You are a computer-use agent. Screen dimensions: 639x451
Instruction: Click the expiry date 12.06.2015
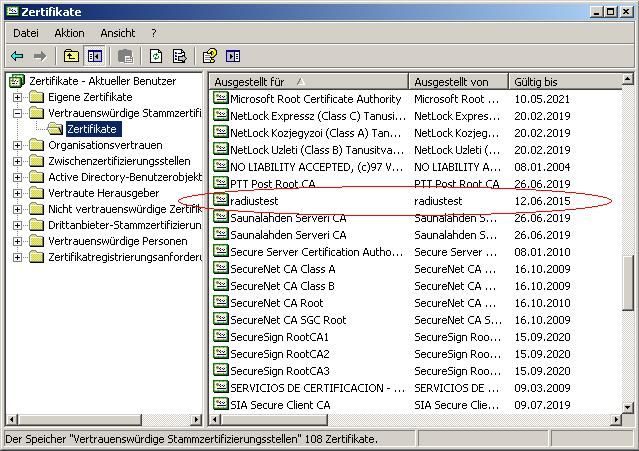tap(542, 201)
